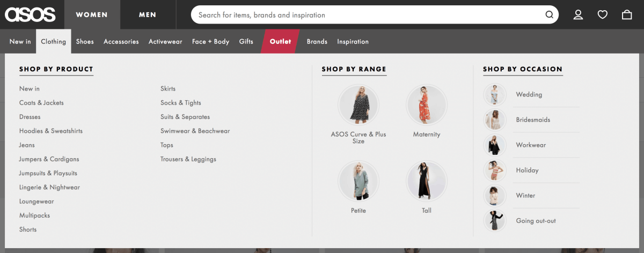The height and width of the screenshot is (253, 644).
Task: Click the Wedding occasion thumbnail
Action: click(494, 95)
